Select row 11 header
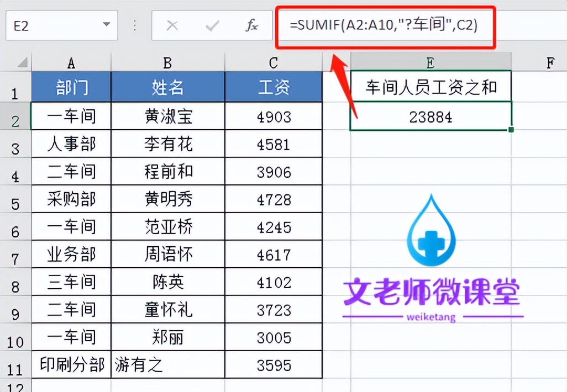567x392 pixels. 15,364
